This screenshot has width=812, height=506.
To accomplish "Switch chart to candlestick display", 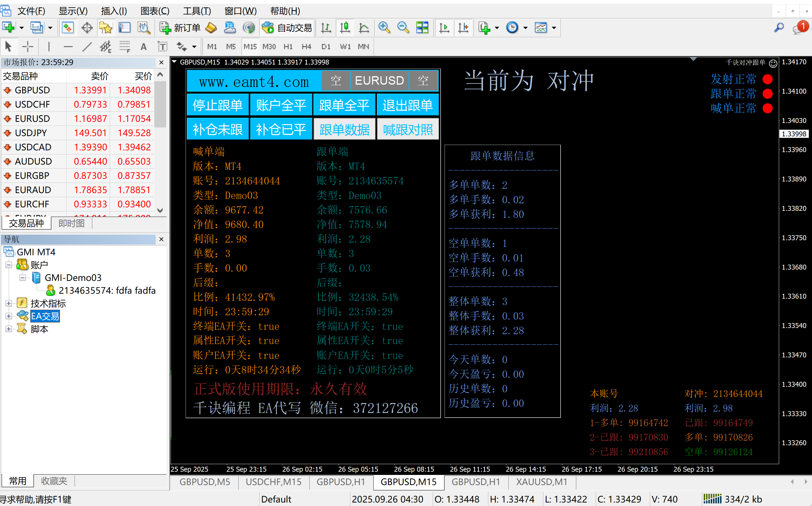I will (345, 28).
